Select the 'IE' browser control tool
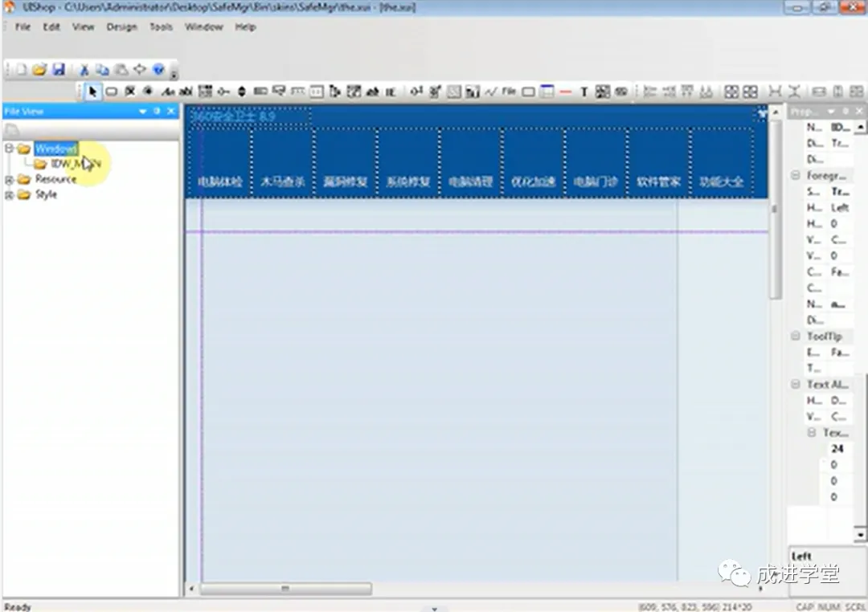Viewport: 868px width, 612px height. 391,92
